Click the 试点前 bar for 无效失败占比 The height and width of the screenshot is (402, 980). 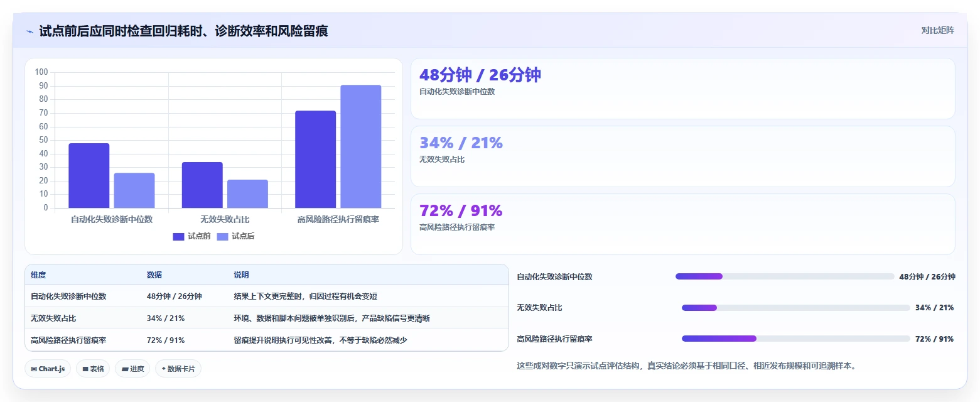point(202,185)
